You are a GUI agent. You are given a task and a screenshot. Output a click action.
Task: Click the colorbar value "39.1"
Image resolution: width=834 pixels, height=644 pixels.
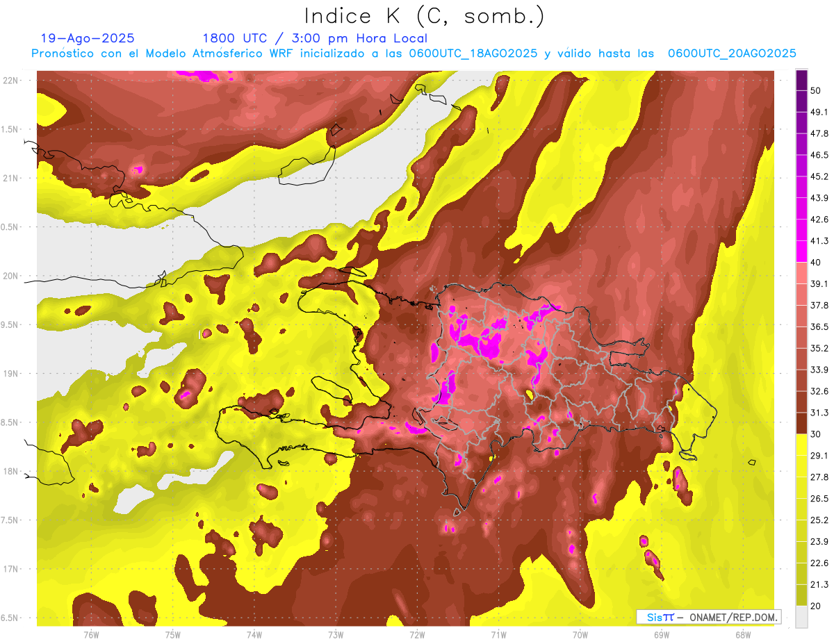pyautogui.click(x=819, y=283)
